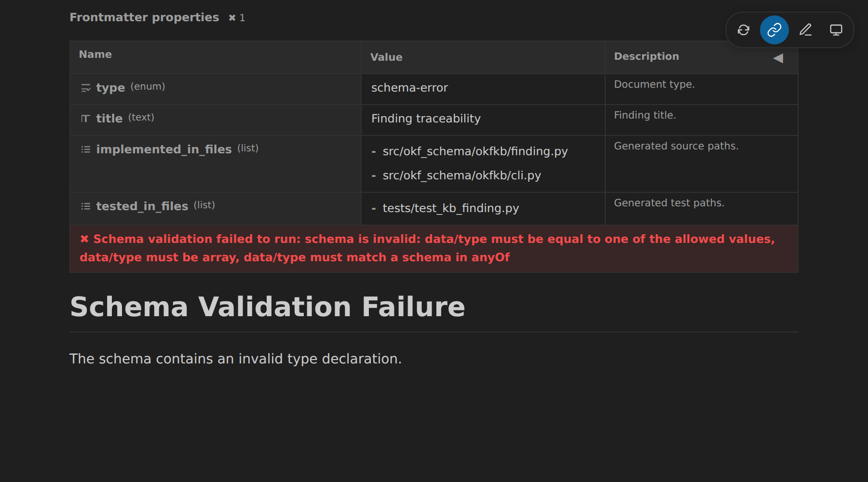Edit the schema-error type value

409,88
